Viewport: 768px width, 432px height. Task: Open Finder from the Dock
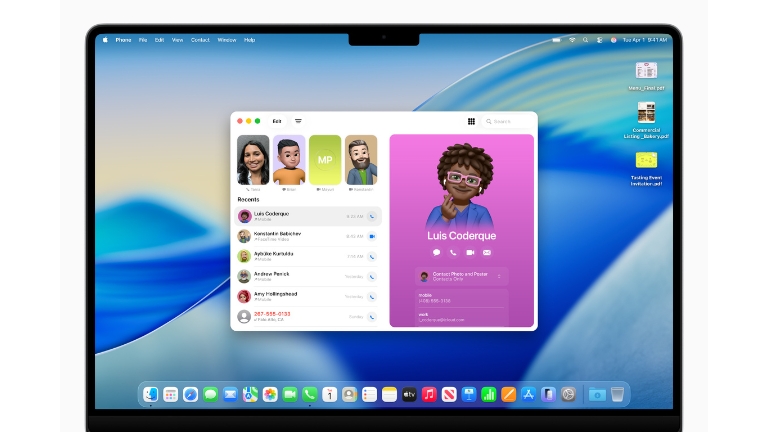[150, 394]
